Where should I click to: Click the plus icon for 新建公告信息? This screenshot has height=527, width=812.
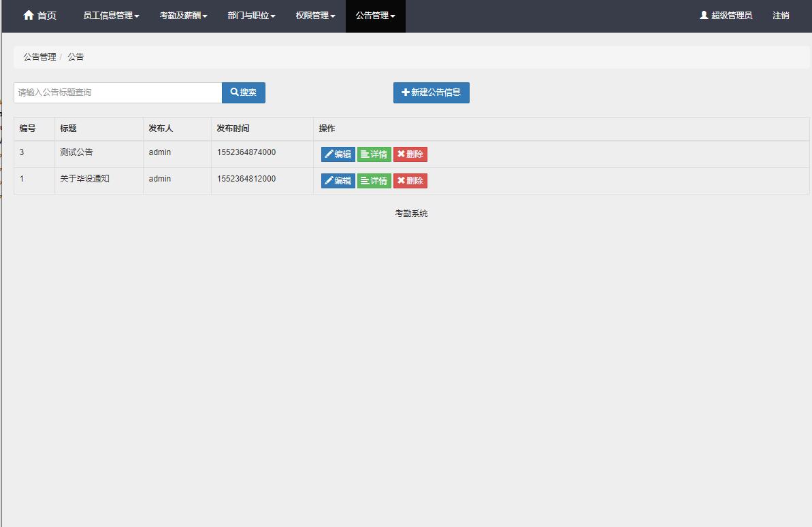point(406,92)
